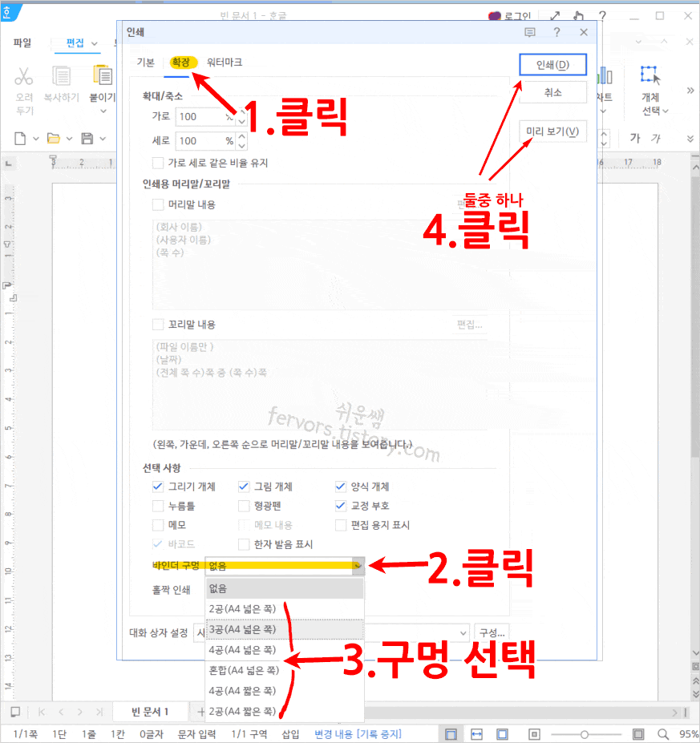
Task: Open the 파일 menu
Action: 21,43
